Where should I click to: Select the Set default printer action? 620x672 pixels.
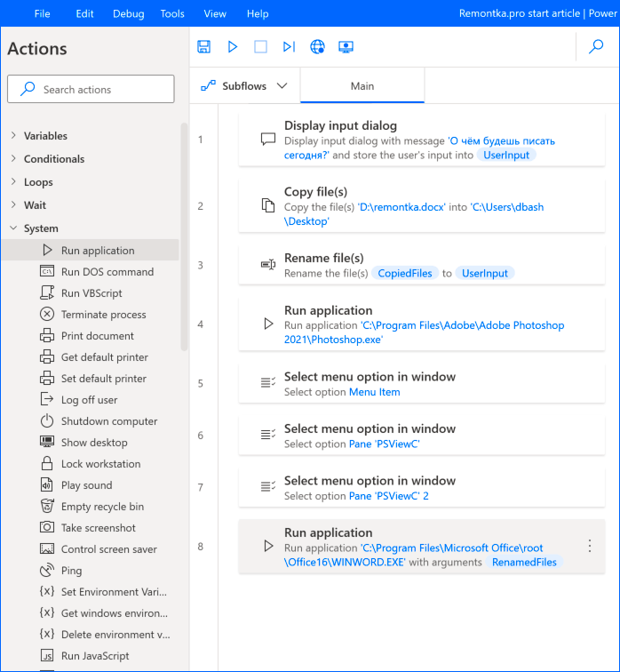91,379
